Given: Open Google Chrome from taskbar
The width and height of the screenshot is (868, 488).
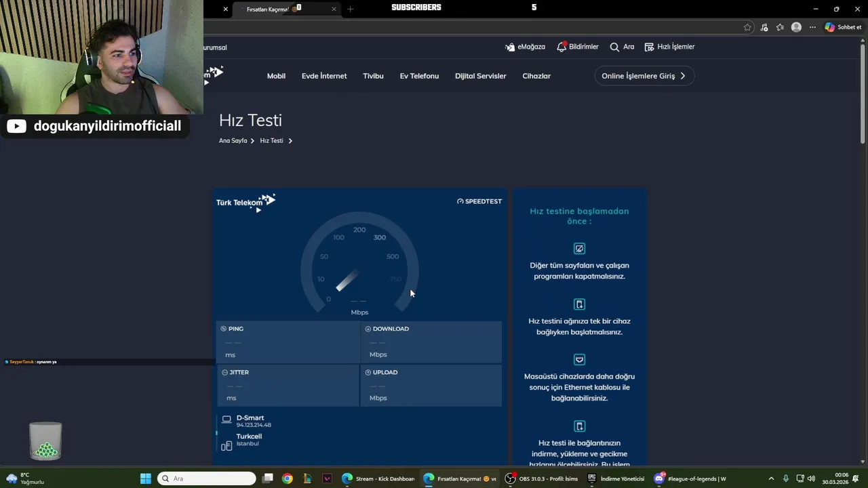Looking at the screenshot, I should click(288, 479).
